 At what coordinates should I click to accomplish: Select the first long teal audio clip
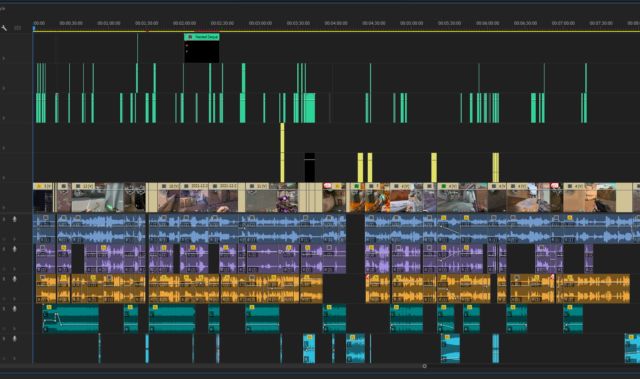click(x=71, y=318)
